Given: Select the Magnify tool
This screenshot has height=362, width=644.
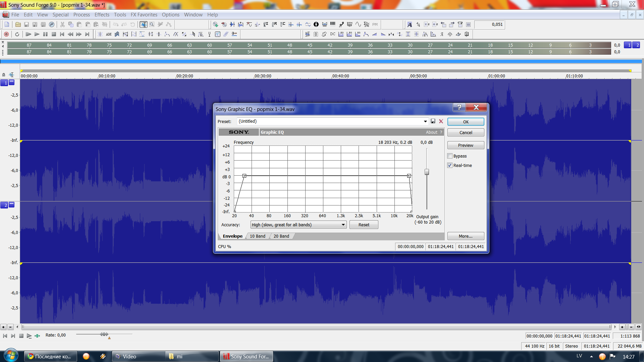Looking at the screenshot, I should (x=152, y=24).
